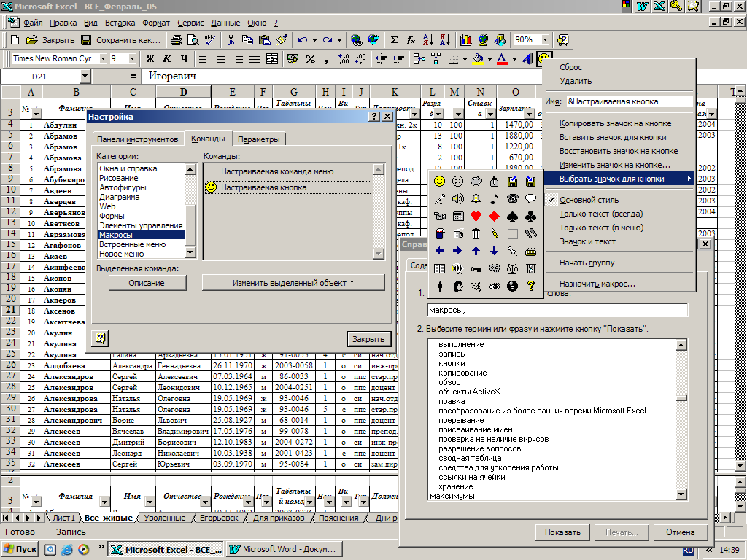Select Только текст (в меню) option
The height and width of the screenshot is (560, 747).
[601, 227]
